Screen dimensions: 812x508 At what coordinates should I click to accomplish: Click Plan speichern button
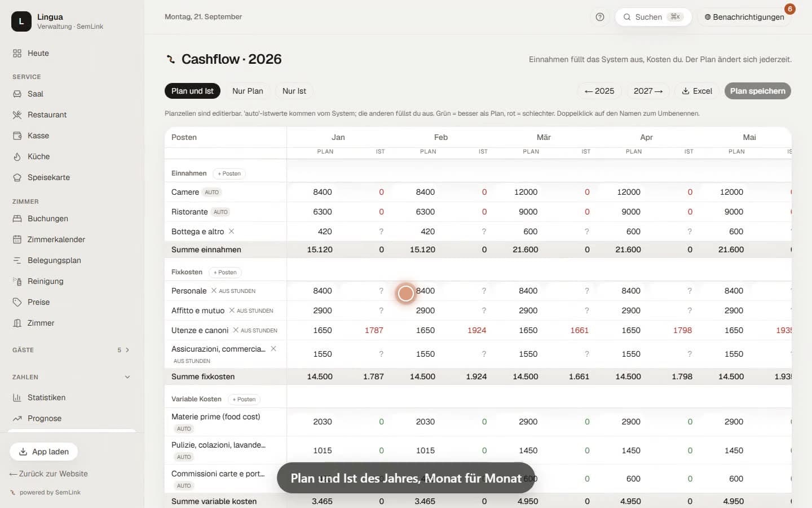(x=757, y=91)
